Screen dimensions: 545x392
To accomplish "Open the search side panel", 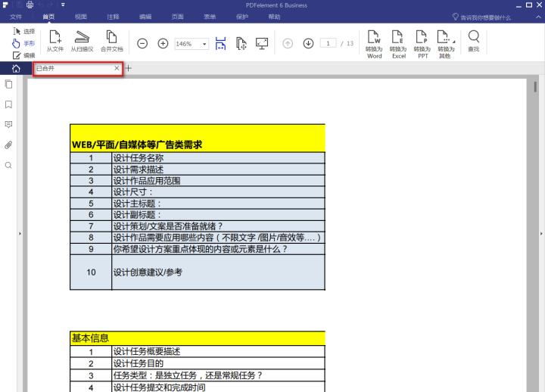I will [x=8, y=166].
